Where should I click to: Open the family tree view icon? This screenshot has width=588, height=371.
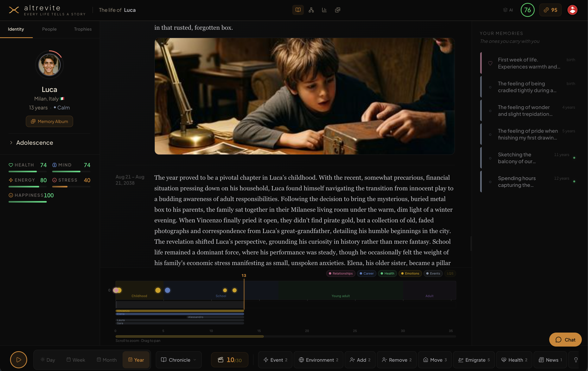pos(311,10)
